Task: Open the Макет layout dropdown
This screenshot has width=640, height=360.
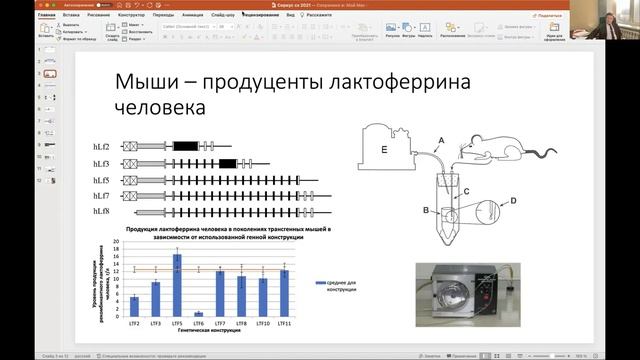Action: (133, 25)
